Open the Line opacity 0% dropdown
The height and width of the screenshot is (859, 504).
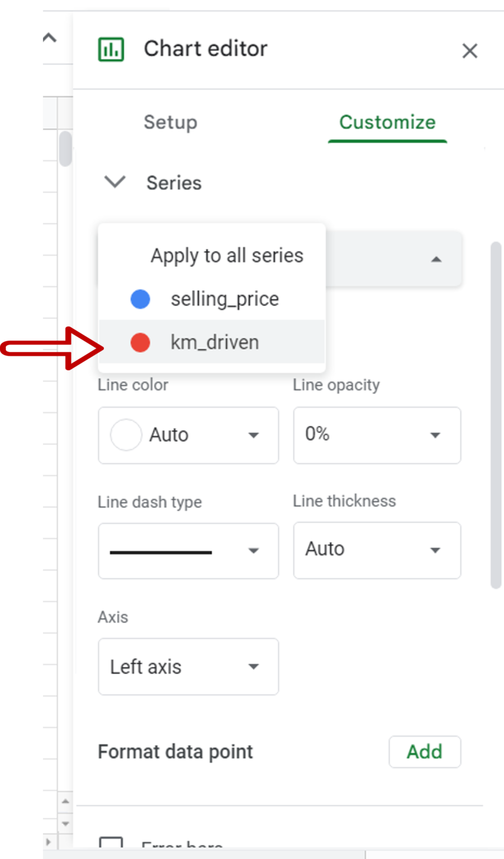pyautogui.click(x=377, y=435)
